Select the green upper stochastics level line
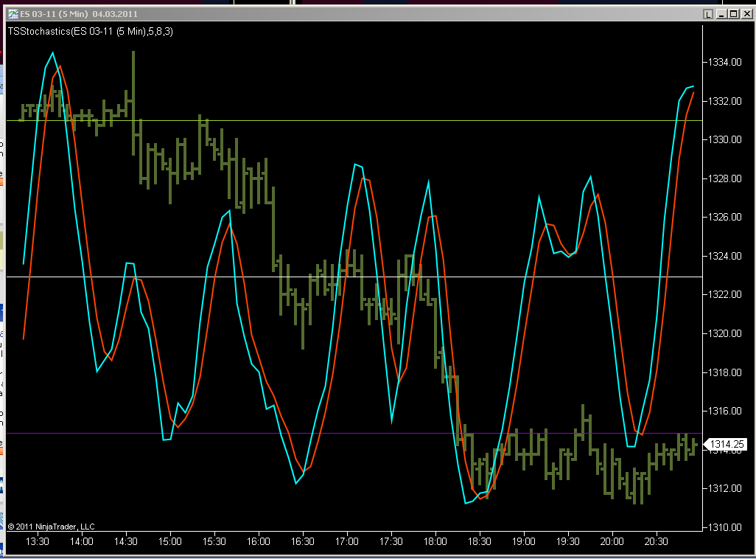 tap(354, 121)
